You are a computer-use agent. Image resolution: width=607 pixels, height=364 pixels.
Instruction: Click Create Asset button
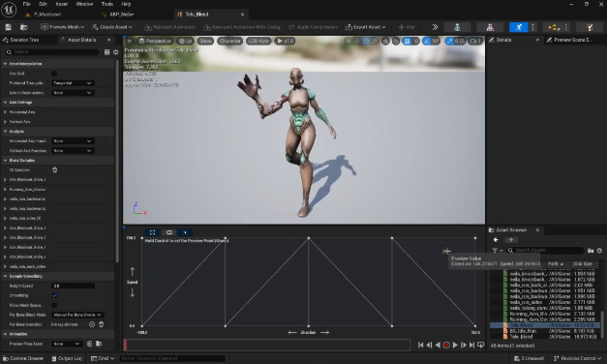point(112,27)
